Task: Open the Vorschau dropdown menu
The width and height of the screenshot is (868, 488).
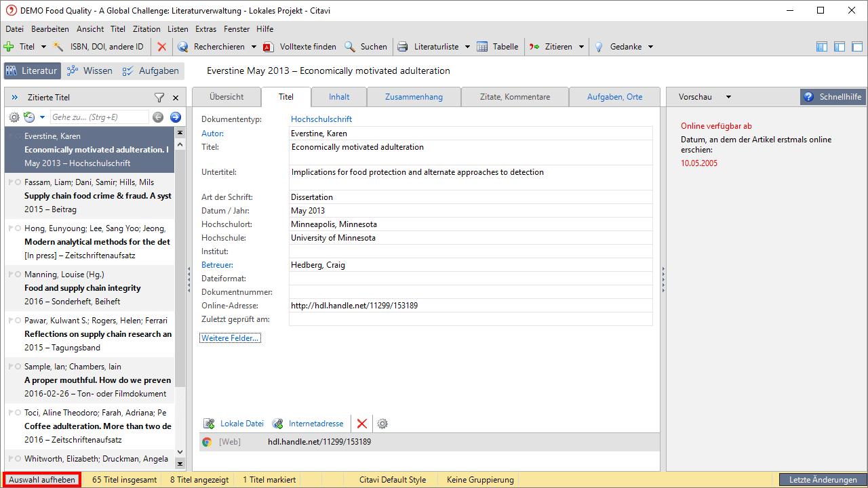Action: pyautogui.click(x=728, y=97)
